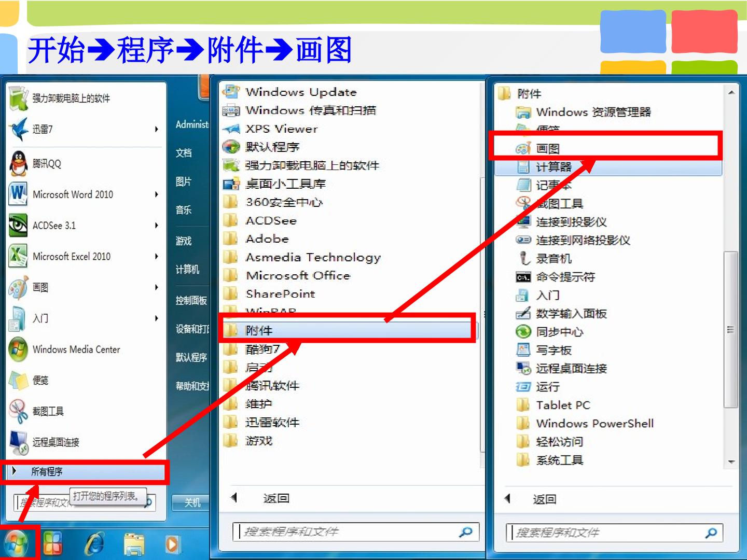
Task: Expand Microsoft Word 2010 jump list arrow
Action: tap(156, 194)
